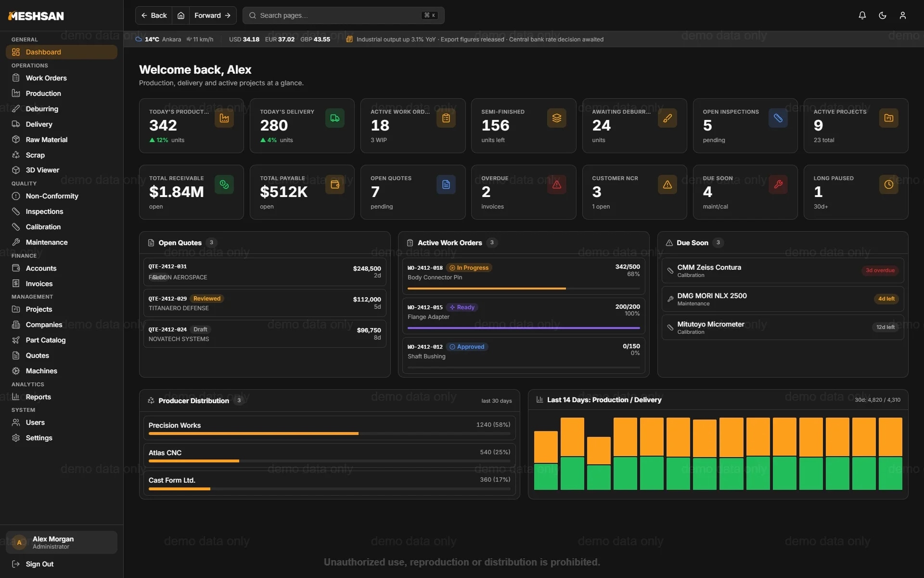
Task: Click the Today's Delivery truck icon
Action: point(335,118)
